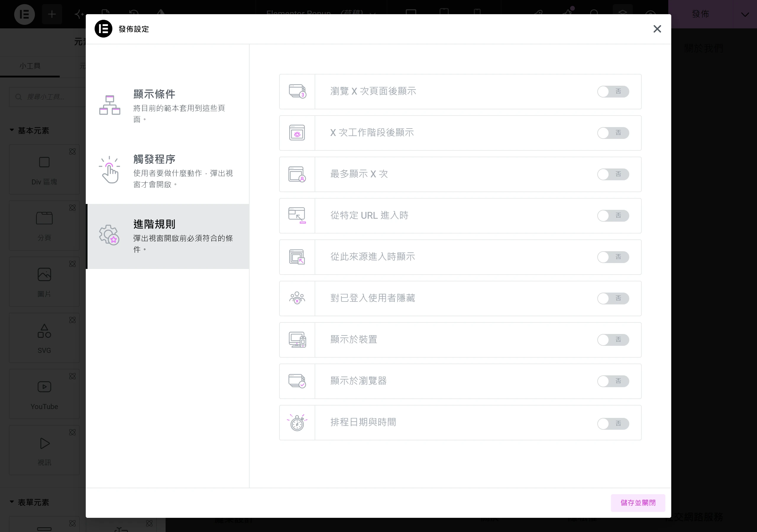Click the arriving from URL icon
Image resolution: width=757 pixels, height=532 pixels.
pyautogui.click(x=297, y=215)
